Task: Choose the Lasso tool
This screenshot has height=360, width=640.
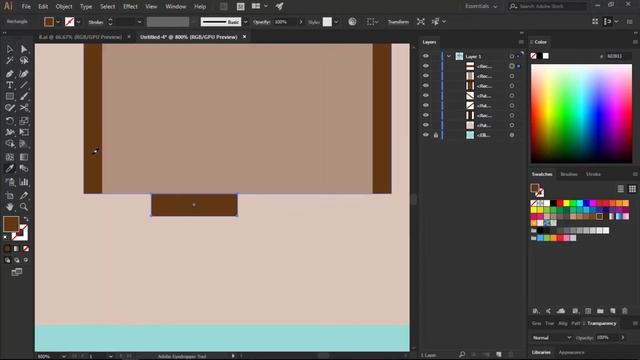Action: (x=24, y=61)
